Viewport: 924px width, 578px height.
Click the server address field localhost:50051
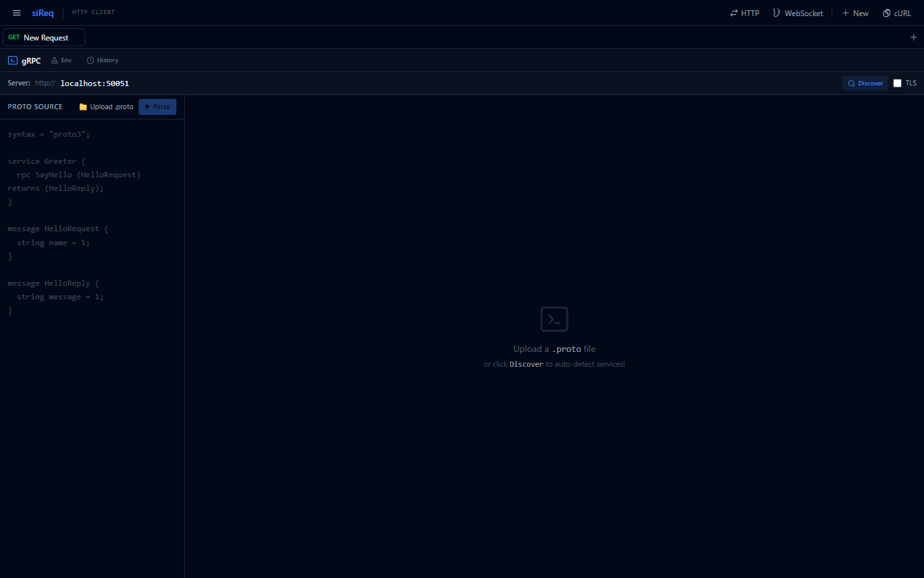95,83
